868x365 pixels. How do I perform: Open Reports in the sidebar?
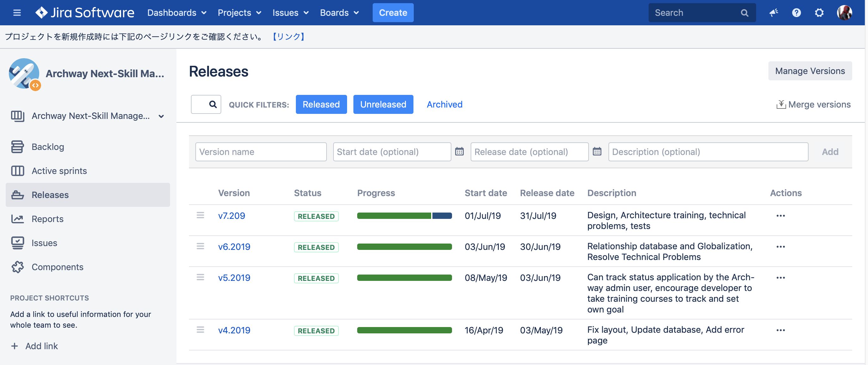47,219
